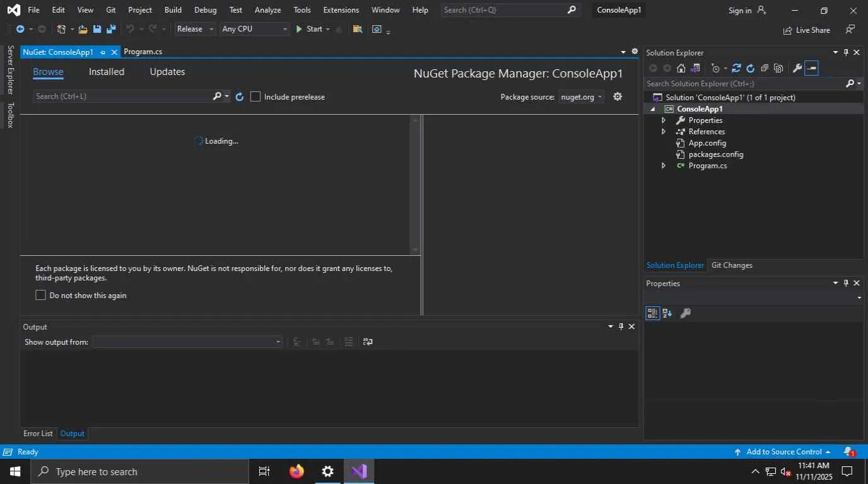The width and height of the screenshot is (868, 484).
Task: Open the nuget.org package source dropdown
Action: coord(582,96)
